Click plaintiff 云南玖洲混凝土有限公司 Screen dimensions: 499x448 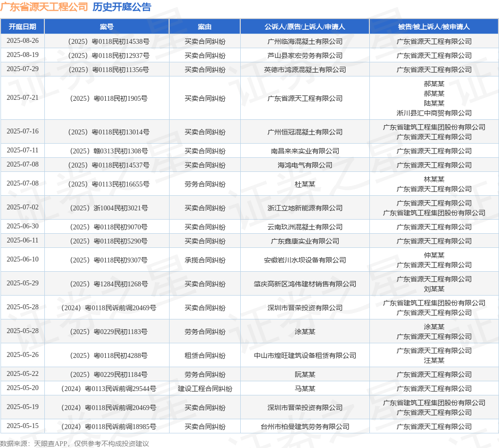click(305, 227)
